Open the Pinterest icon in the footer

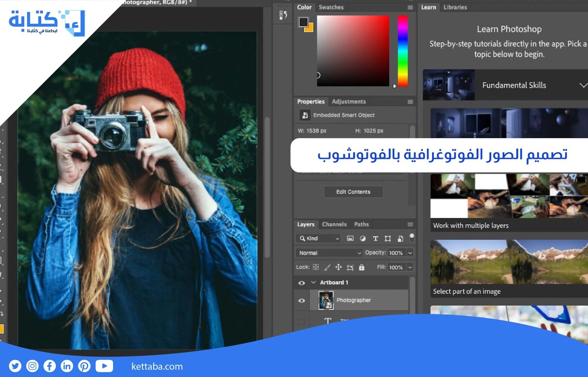click(x=84, y=366)
